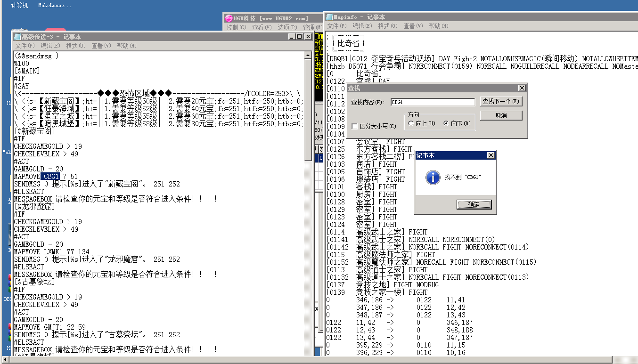Open the 计算机 desktop icon
638x364 pixels.
(19, 5)
